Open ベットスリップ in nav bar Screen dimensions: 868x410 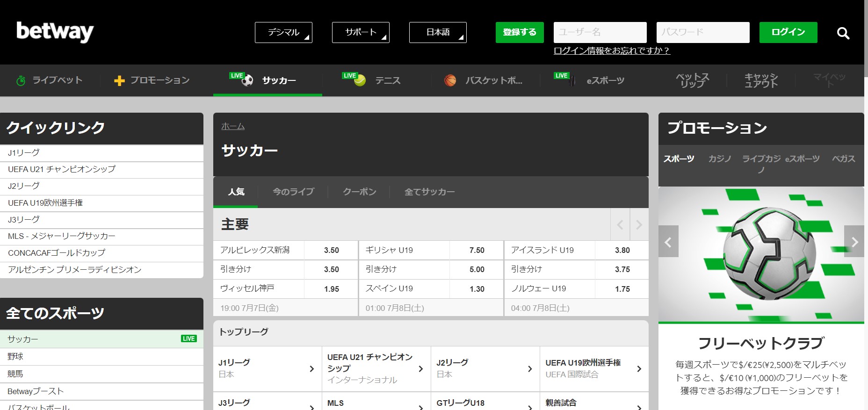692,80
